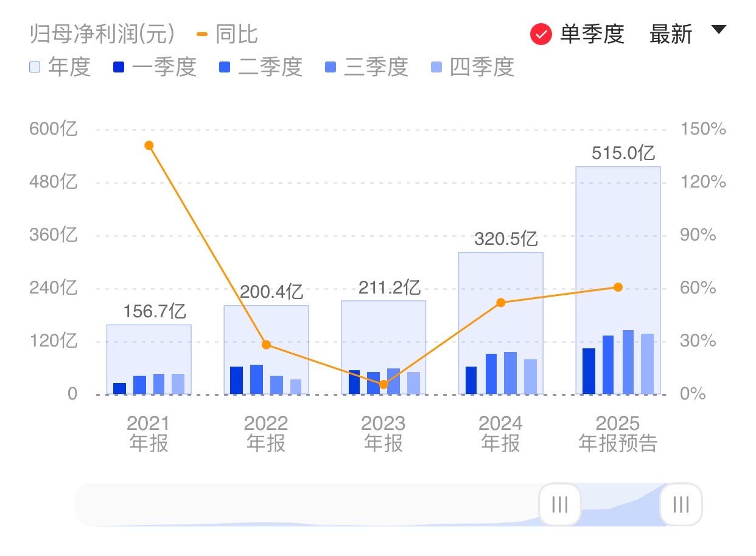Click the 2021 first quarter bar
The image size is (756, 556).
point(119,389)
